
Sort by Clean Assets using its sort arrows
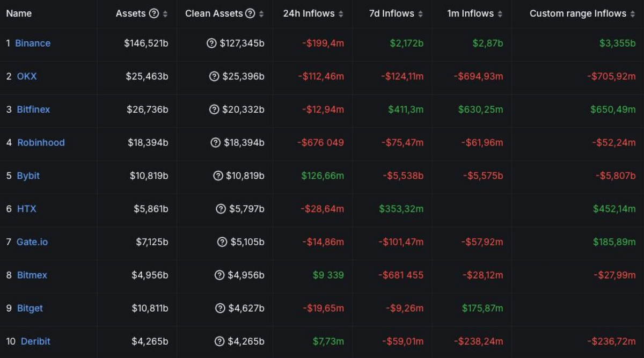(x=261, y=14)
